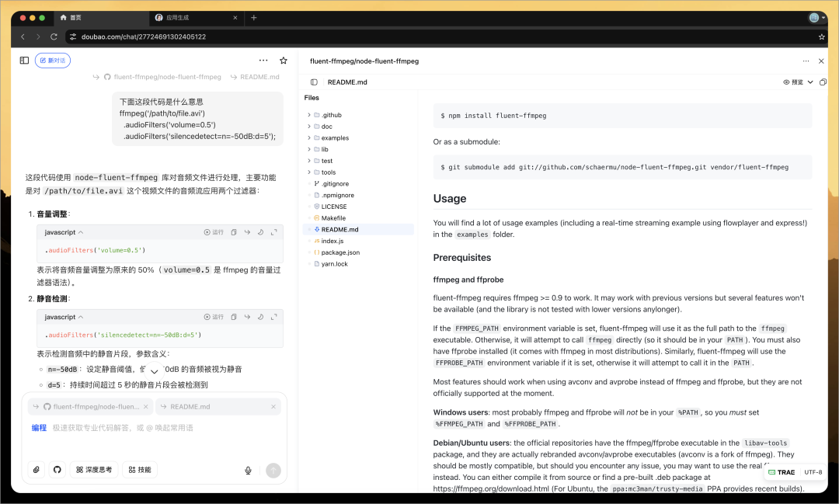The height and width of the screenshot is (504, 839).
Task: Bookmark this page with address bar star
Action: tap(821, 37)
